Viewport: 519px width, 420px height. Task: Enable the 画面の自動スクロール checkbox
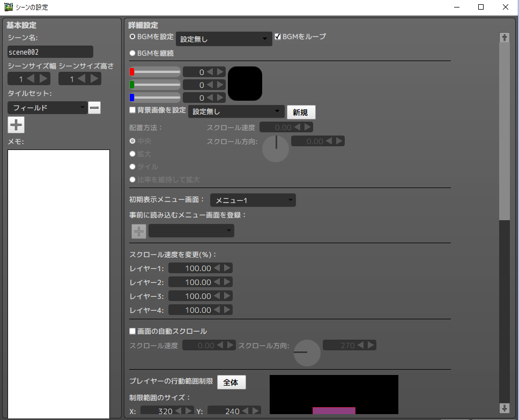tap(131, 331)
